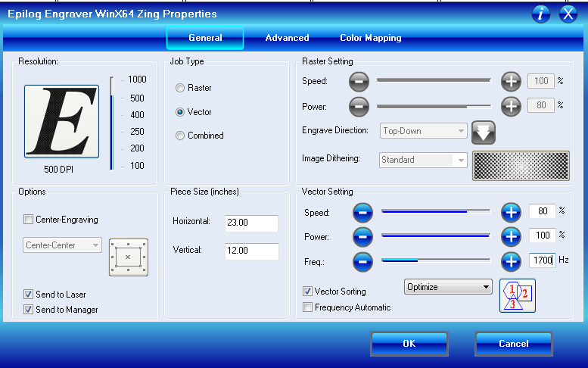This screenshot has width=588, height=368.
Task: Close the Zing Properties dialog with X
Action: [568, 14]
